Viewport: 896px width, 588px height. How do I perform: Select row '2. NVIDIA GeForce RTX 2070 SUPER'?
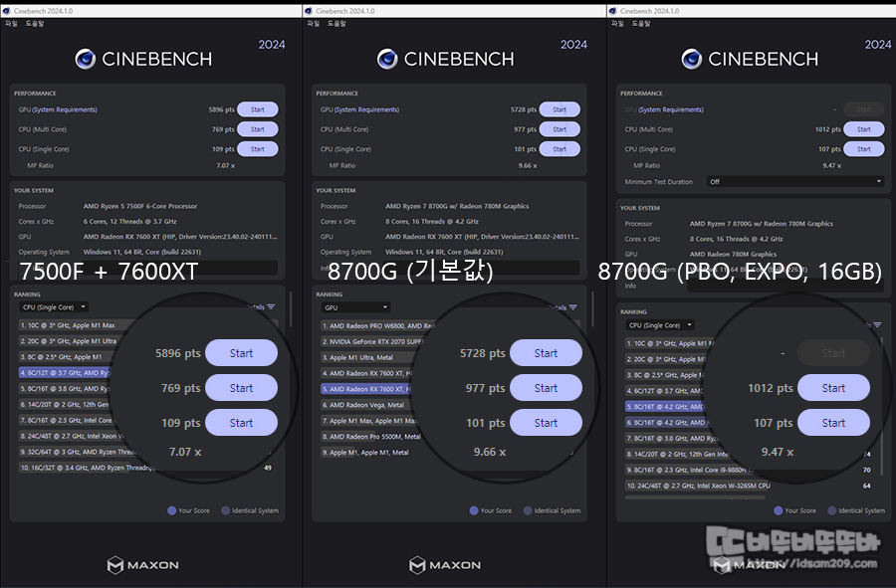tap(372, 341)
